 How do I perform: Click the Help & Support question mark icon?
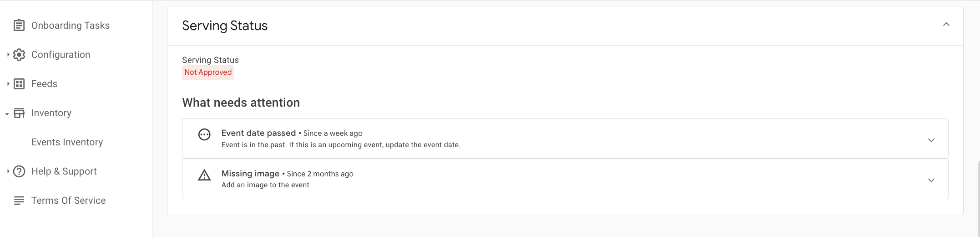coord(19,171)
